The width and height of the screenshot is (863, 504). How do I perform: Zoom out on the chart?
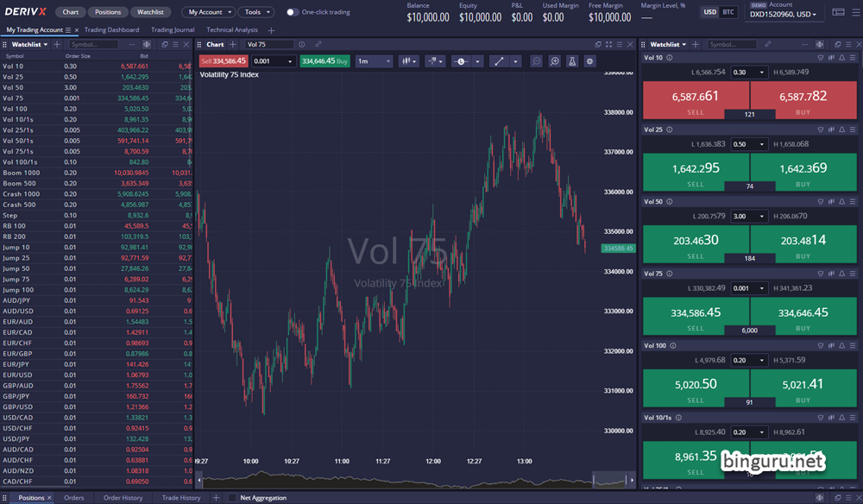537,61
